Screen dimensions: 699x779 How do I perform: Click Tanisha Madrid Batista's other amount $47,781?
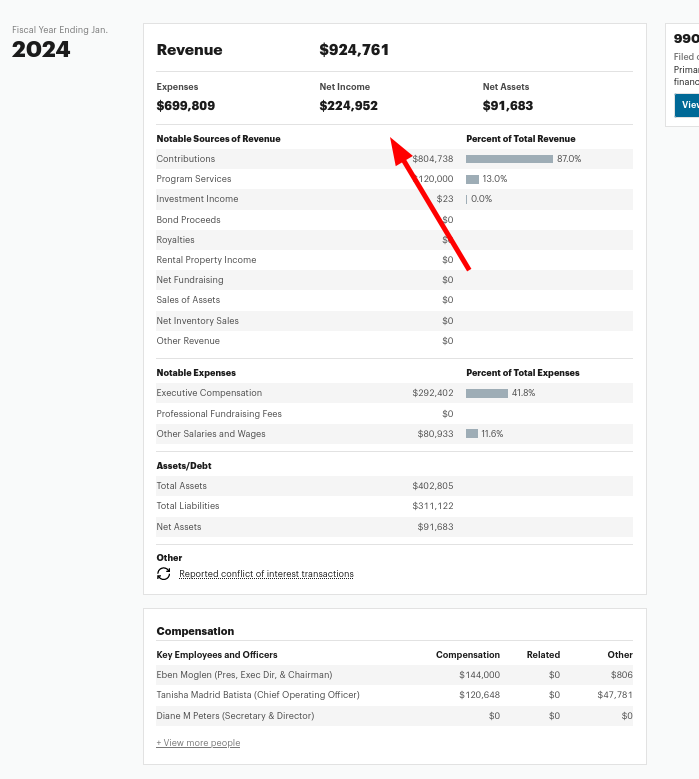[615, 695]
